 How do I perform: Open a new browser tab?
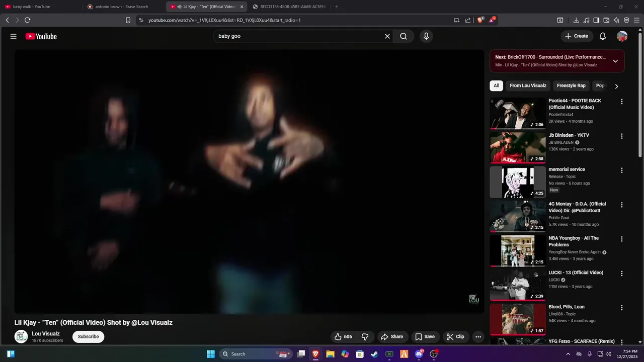pos(337,7)
